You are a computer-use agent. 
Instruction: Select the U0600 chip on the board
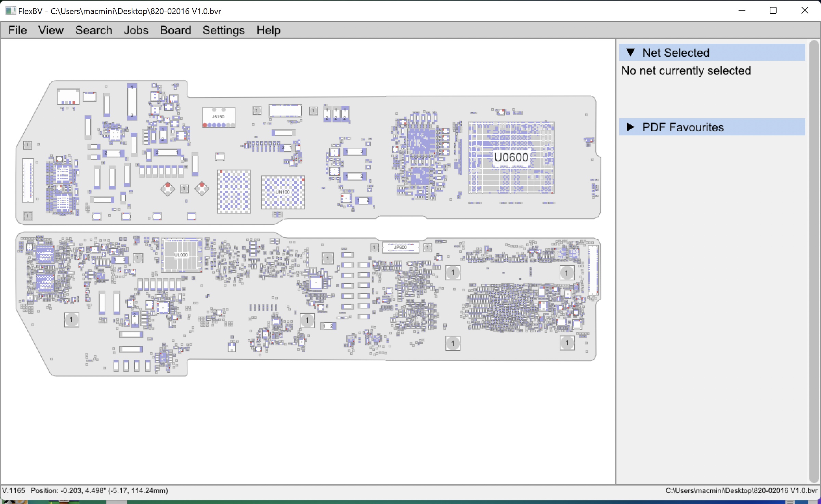click(x=511, y=158)
